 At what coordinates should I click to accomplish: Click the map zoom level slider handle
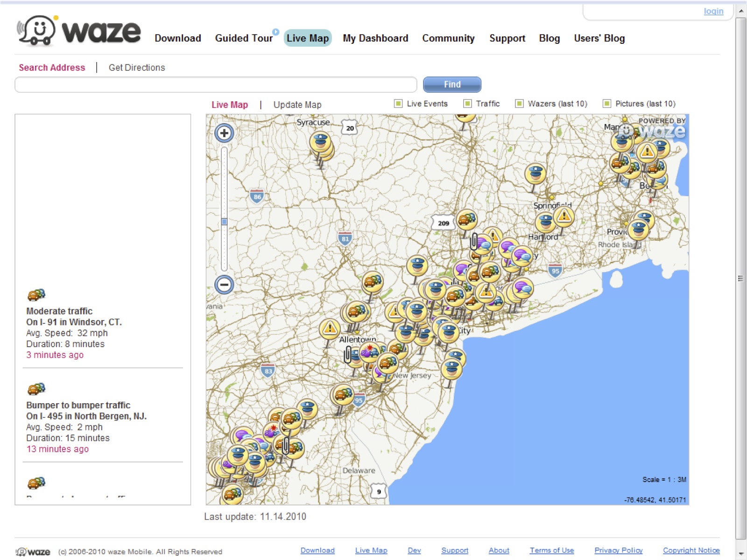(224, 222)
